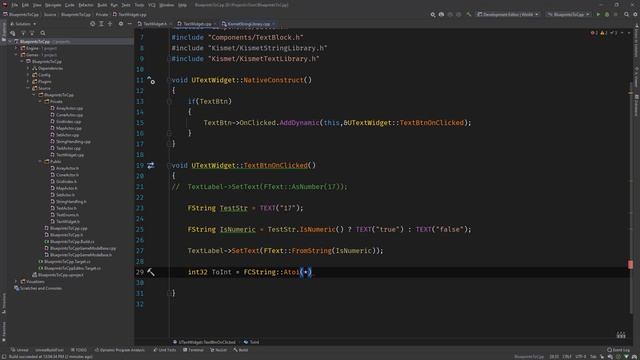The height and width of the screenshot is (360, 640).
Task: Open the Development Editor configuration dropdown
Action: coord(508,14)
